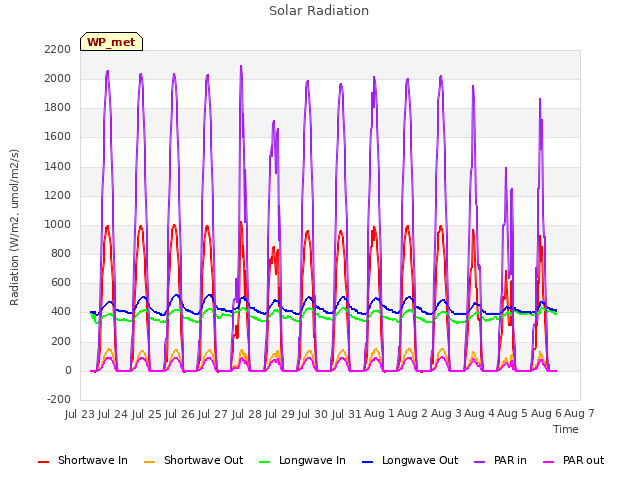Screen dimensions: 640x480
Task: Click the Aug 7 x-axis date label
Action: coord(579,414)
